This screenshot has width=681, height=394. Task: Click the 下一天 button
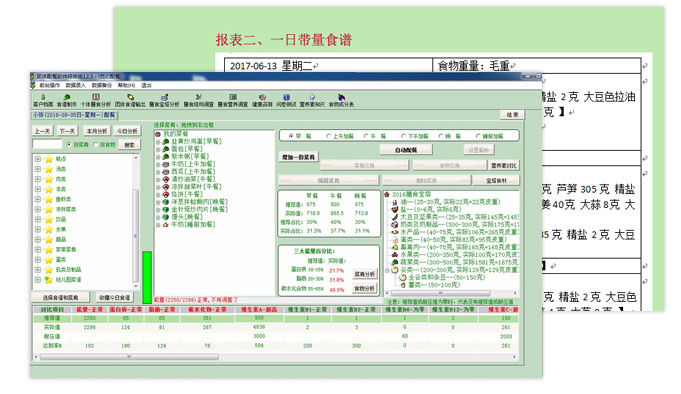point(67,131)
